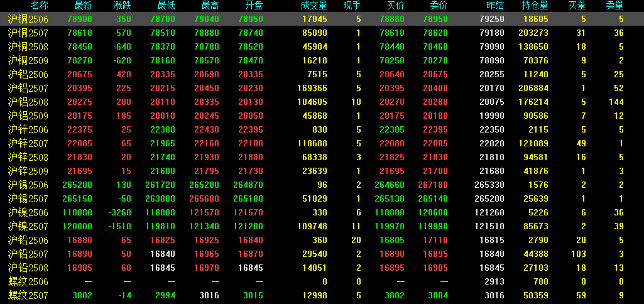Select the 沪铜2509 contract name

click(28, 61)
